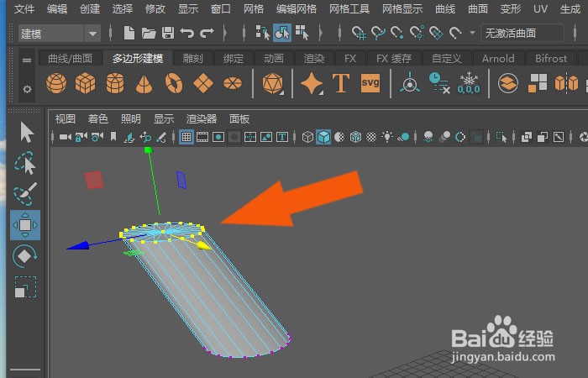Screen dimensions: 588x378
Task: Create a platonic solid from shelf
Action: 273,83
